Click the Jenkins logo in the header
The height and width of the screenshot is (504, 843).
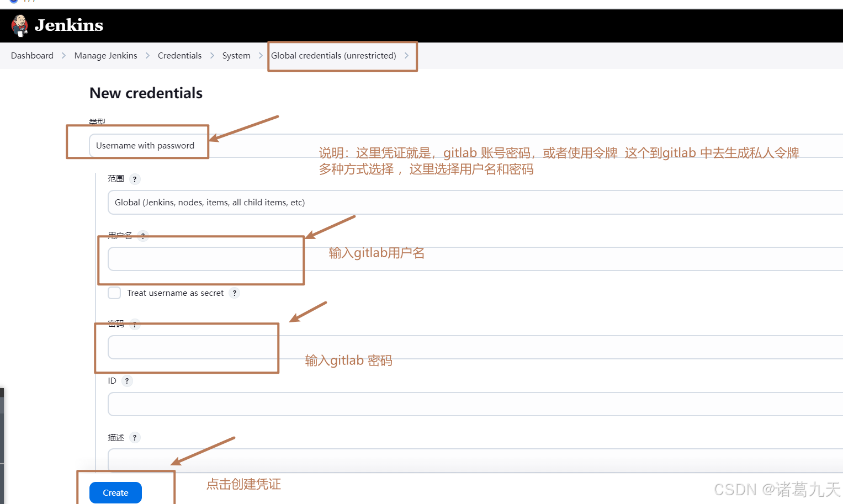[x=20, y=25]
